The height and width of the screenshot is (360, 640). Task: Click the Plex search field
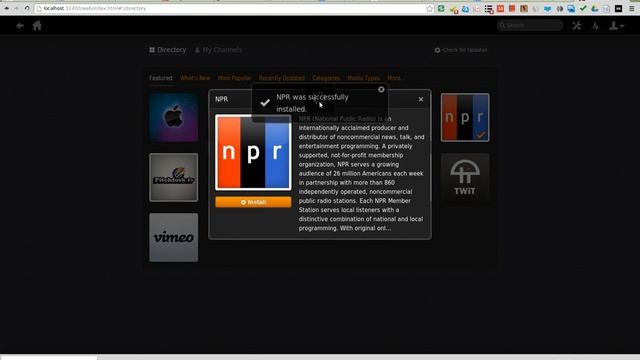point(530,25)
